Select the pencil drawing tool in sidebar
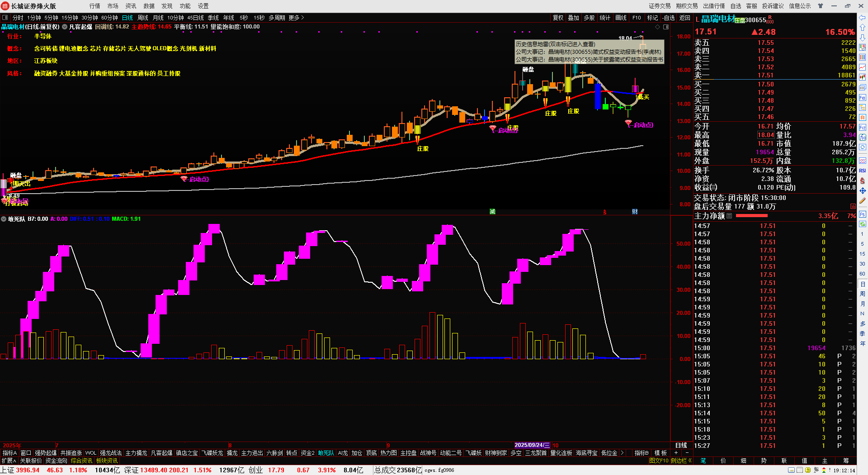 click(x=862, y=200)
